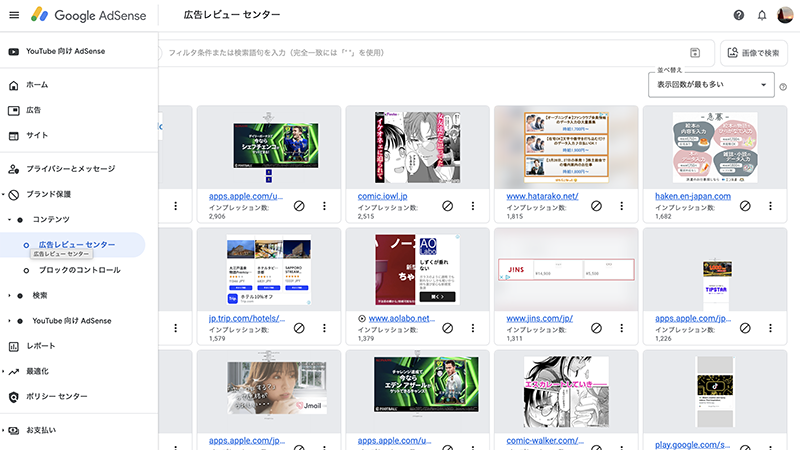Click the help icon beside sort dropdown
This screenshot has width=800, height=450.
783,87
